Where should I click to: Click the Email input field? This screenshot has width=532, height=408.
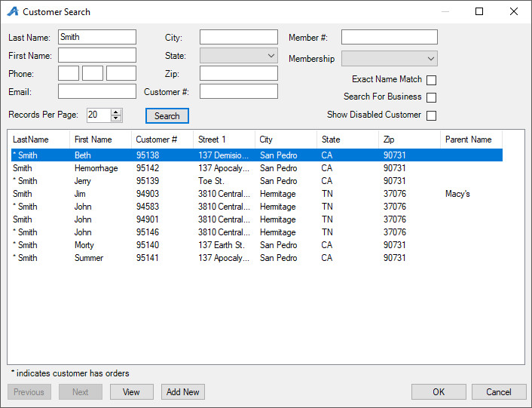coord(97,91)
